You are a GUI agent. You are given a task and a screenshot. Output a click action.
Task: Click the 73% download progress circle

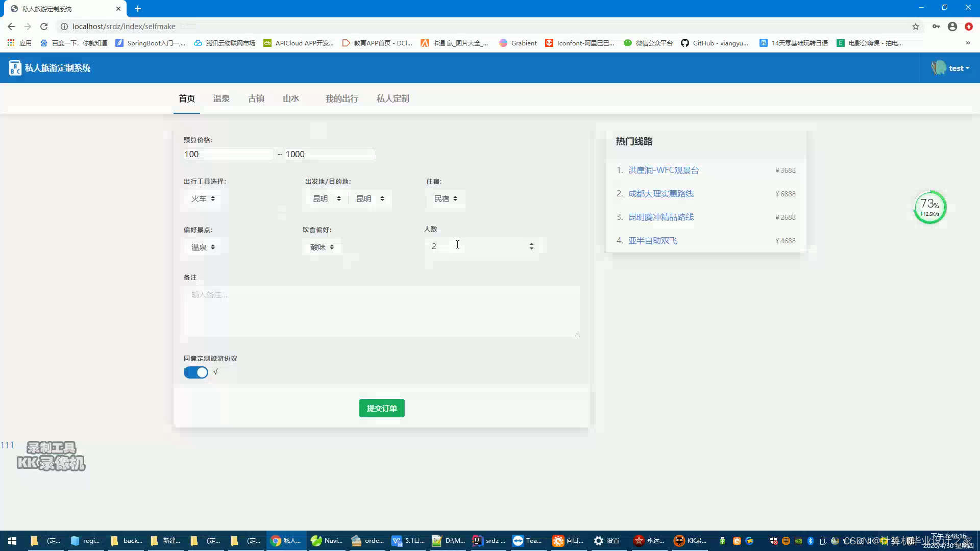(x=929, y=207)
